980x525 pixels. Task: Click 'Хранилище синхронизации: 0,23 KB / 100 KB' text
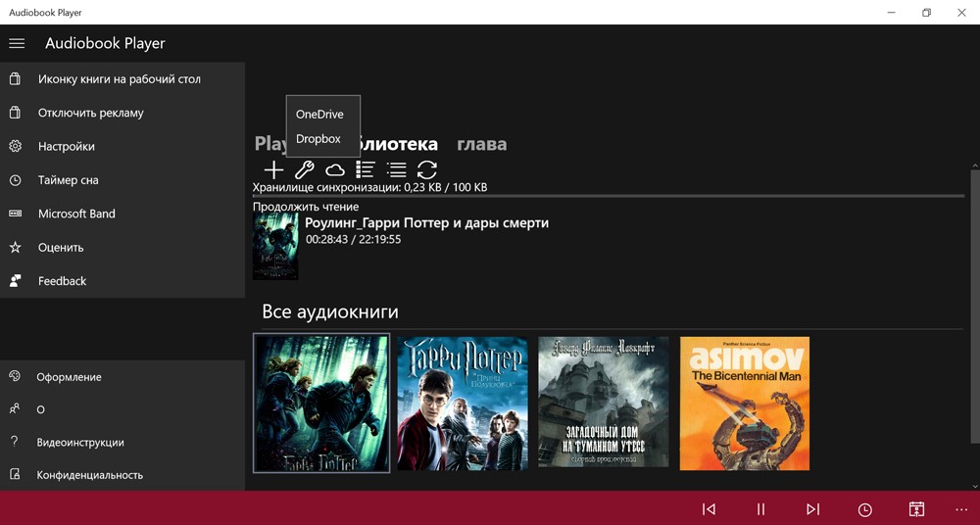(x=370, y=187)
